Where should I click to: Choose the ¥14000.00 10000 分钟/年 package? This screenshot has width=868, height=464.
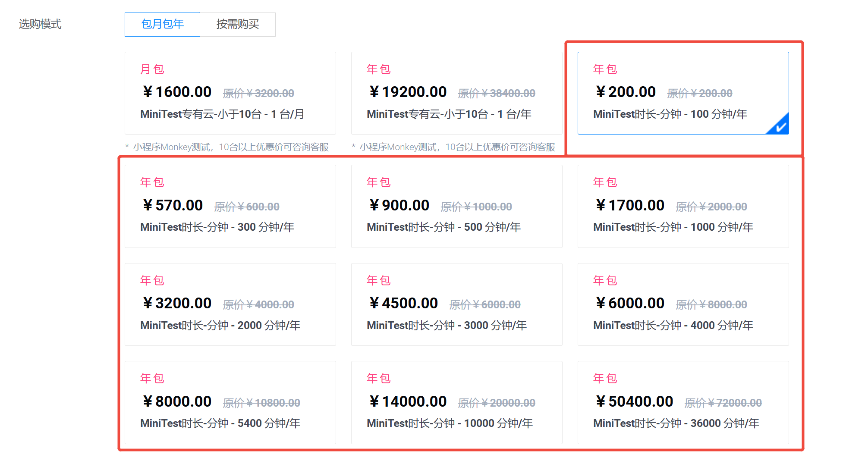[x=457, y=402]
